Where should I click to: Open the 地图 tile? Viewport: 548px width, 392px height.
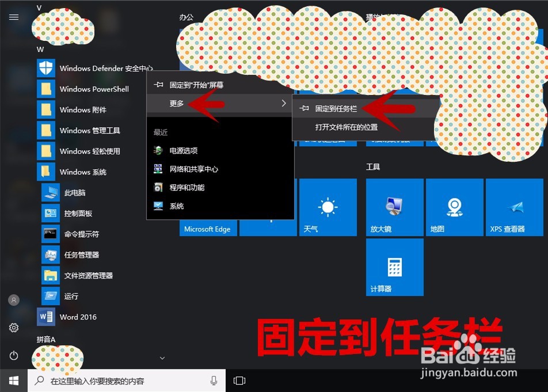455,207
